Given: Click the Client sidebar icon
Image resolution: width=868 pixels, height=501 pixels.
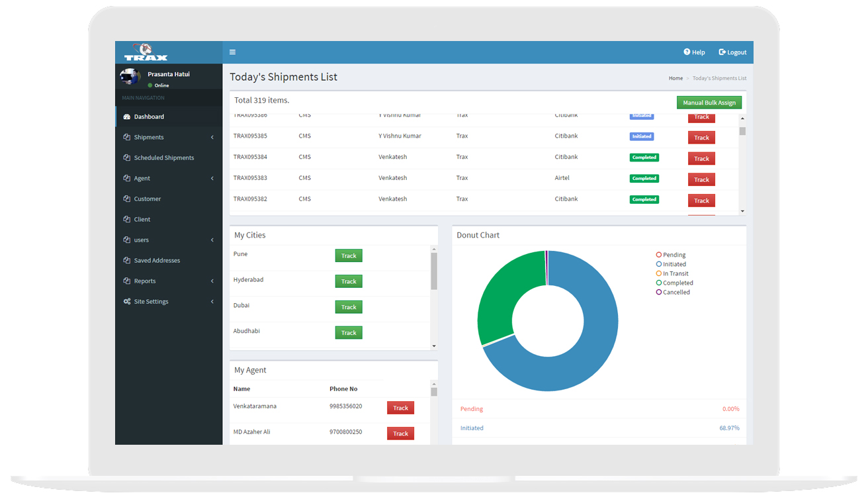Looking at the screenshot, I should coord(127,219).
